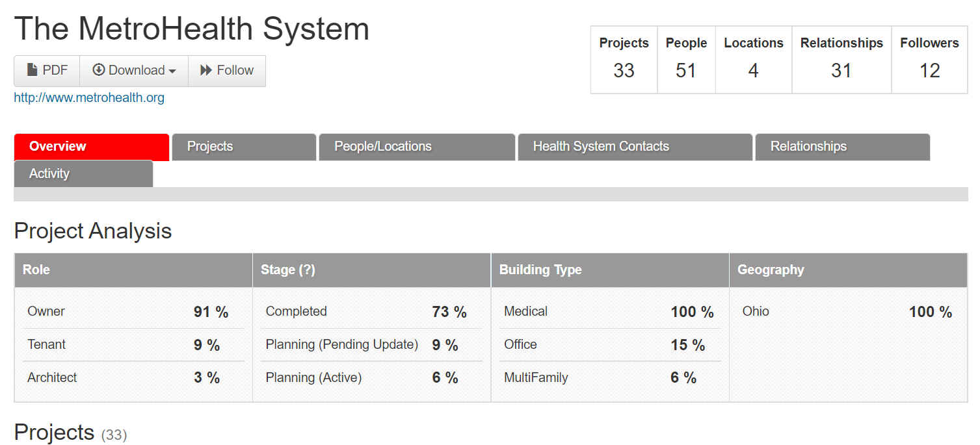The image size is (980, 445).
Task: Click the Relationships count of 31
Action: (x=841, y=71)
